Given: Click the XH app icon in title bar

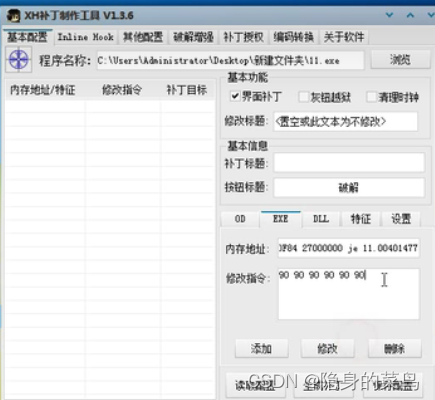Looking at the screenshot, I should pyautogui.click(x=13, y=16).
